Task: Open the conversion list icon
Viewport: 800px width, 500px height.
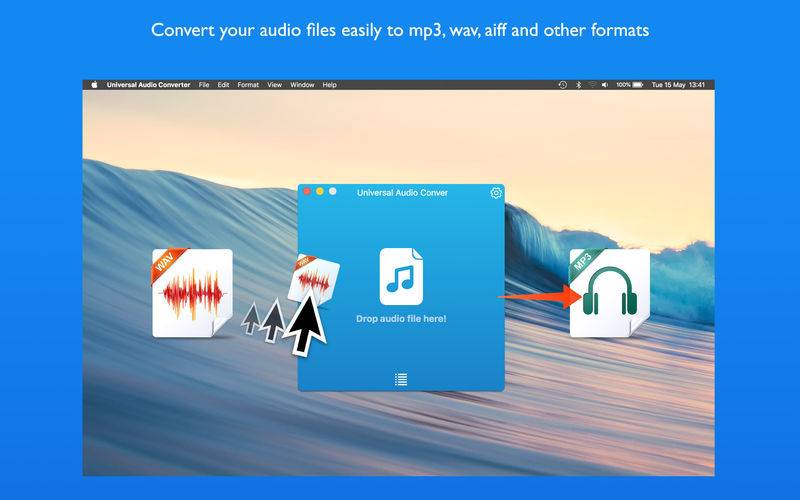Action: pos(401,379)
